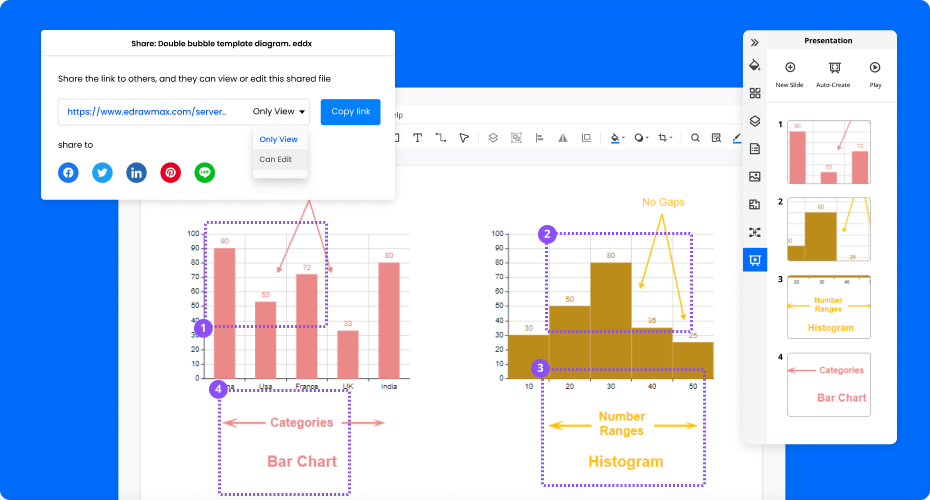Click the line color pen swatch

point(737,138)
